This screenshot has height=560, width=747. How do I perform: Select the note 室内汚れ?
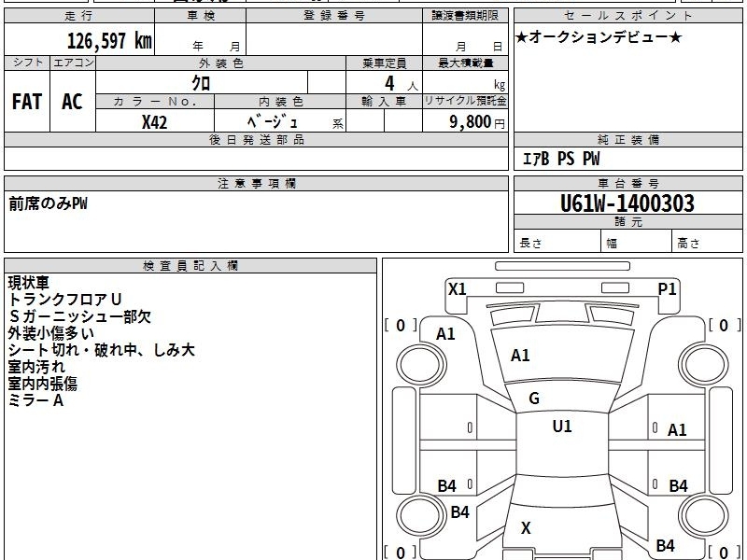[x=36, y=367]
